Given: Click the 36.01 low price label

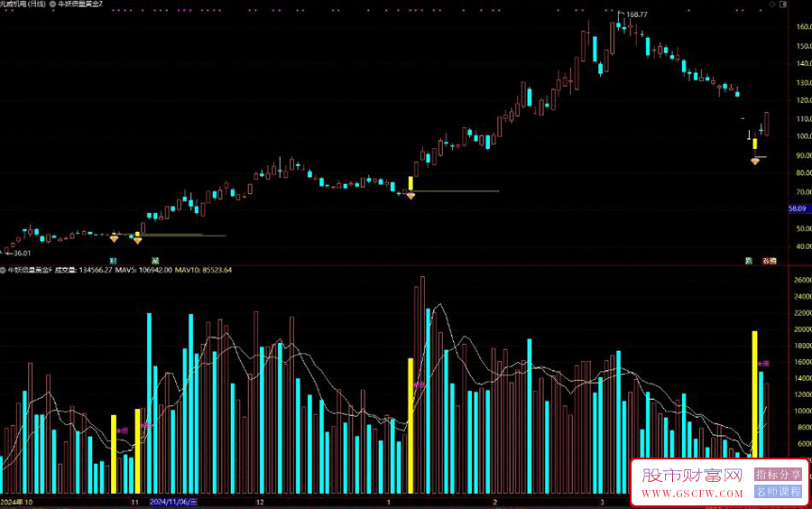Looking at the screenshot, I should click(x=23, y=254).
